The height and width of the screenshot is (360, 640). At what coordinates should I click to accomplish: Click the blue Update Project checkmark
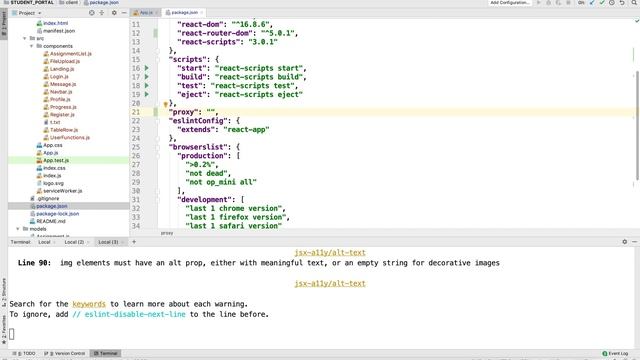tap(592, 3)
